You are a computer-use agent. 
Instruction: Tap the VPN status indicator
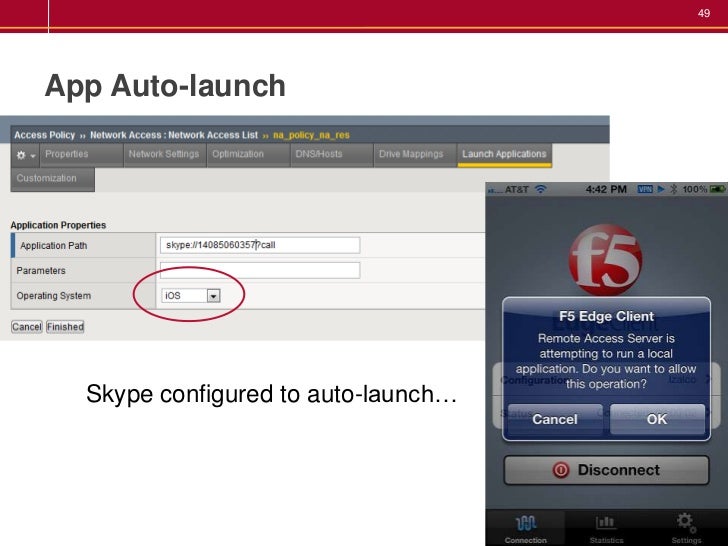[645, 189]
